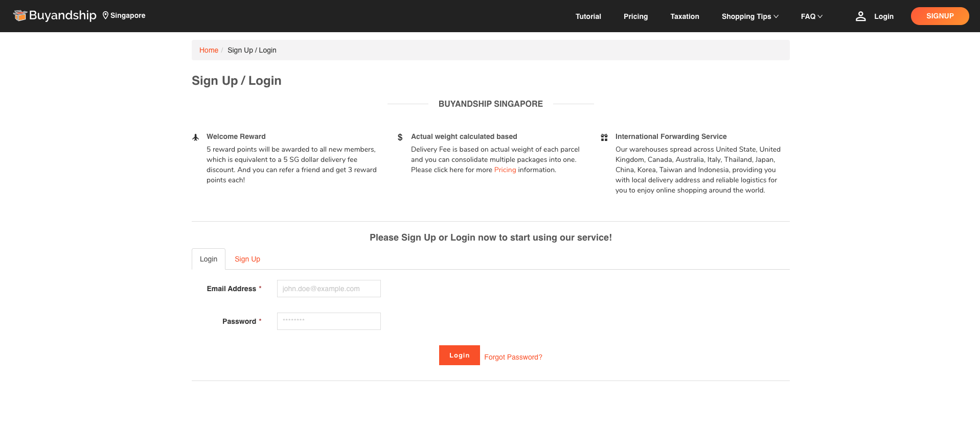
Task: Select the Singapore region label in header
Action: point(128,15)
